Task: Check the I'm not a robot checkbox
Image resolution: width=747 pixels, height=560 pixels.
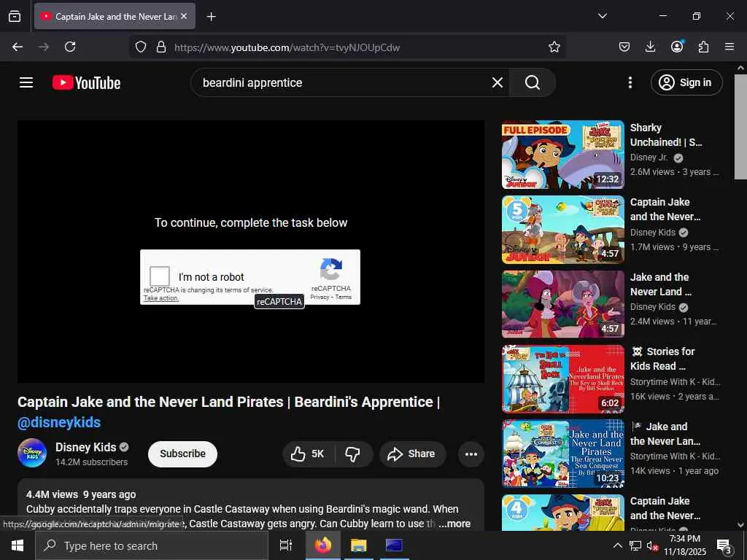Action: click(x=160, y=276)
